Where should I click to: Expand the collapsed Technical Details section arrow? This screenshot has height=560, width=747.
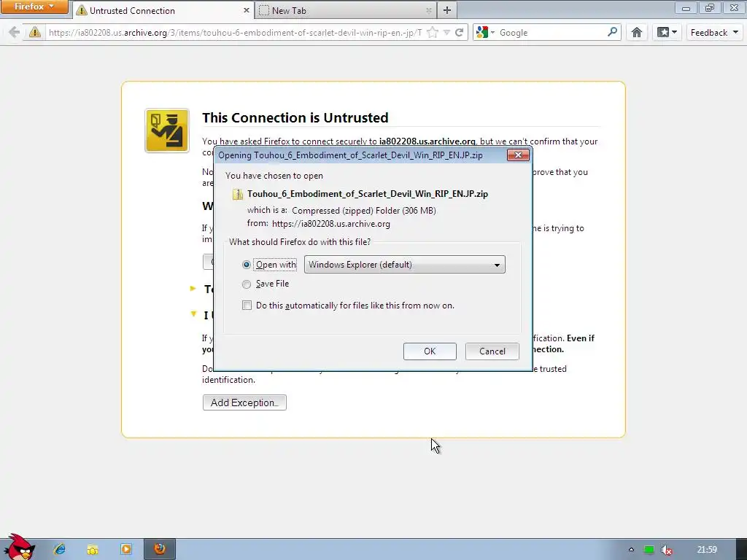(x=193, y=288)
